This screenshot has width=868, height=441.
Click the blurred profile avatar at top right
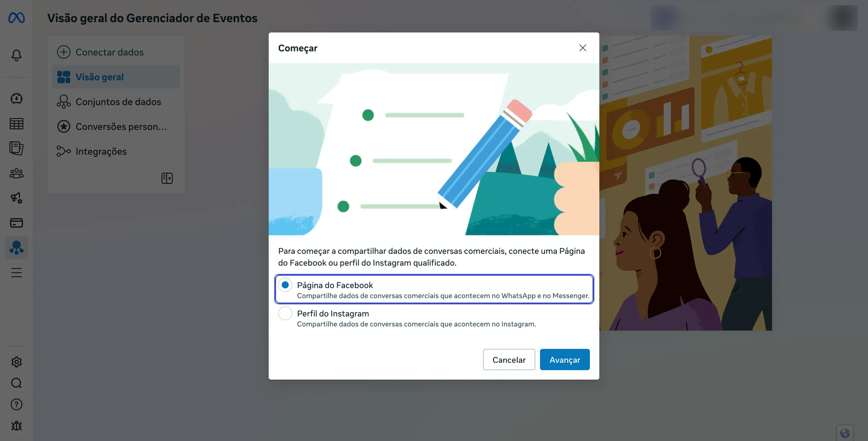tap(844, 17)
